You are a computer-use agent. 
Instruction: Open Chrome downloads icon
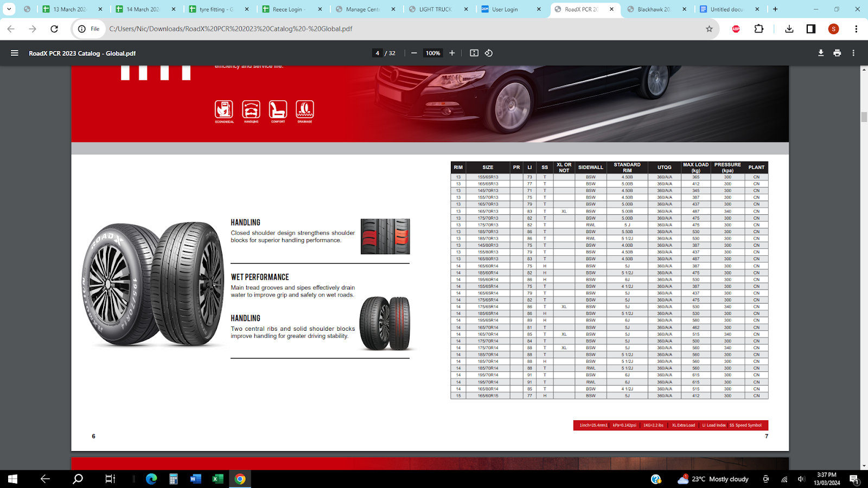click(x=789, y=29)
